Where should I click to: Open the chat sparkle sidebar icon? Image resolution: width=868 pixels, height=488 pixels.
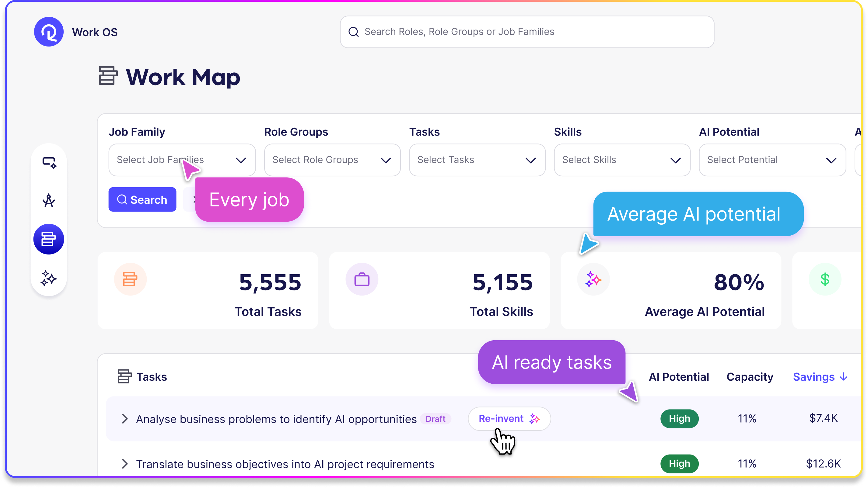click(x=49, y=163)
